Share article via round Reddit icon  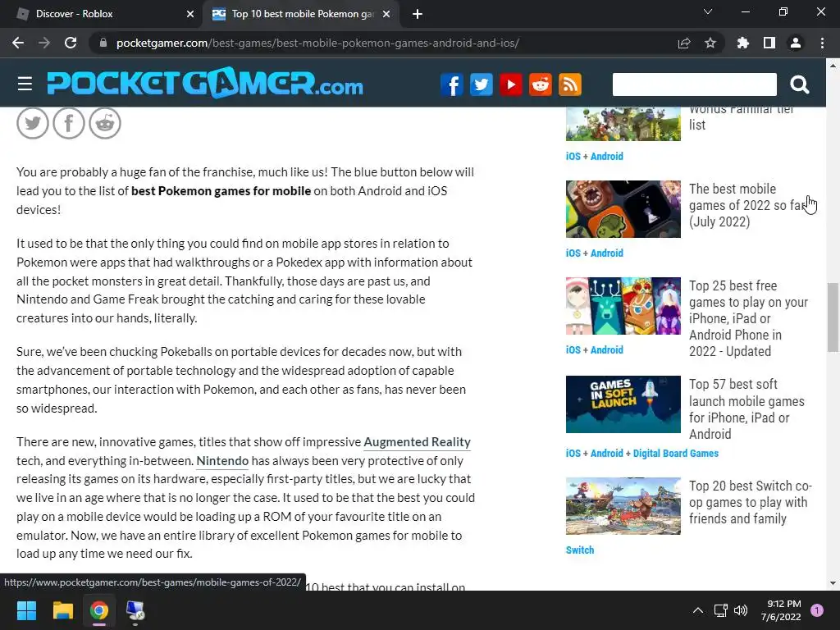[x=105, y=123]
